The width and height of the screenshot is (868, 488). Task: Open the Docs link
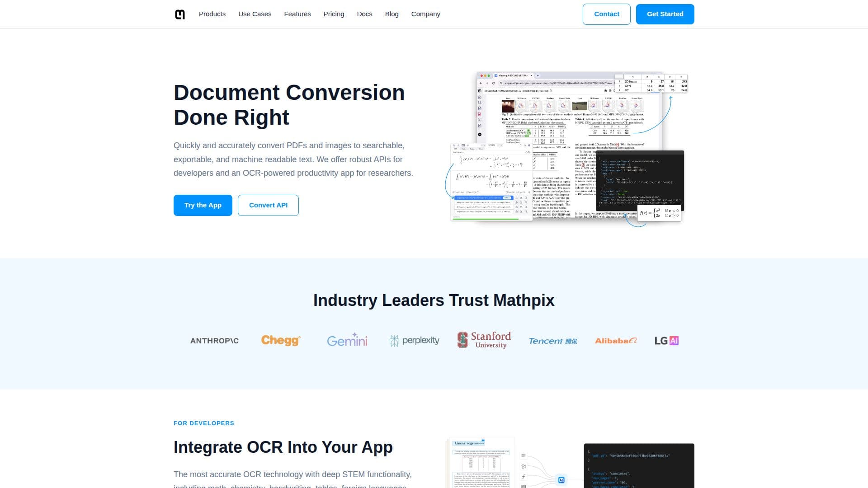pyautogui.click(x=364, y=14)
